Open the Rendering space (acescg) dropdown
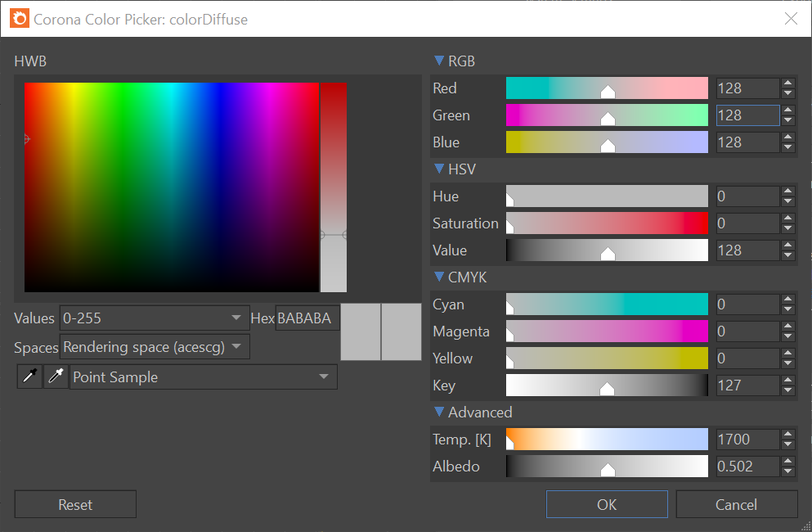The image size is (812, 532). [155, 347]
